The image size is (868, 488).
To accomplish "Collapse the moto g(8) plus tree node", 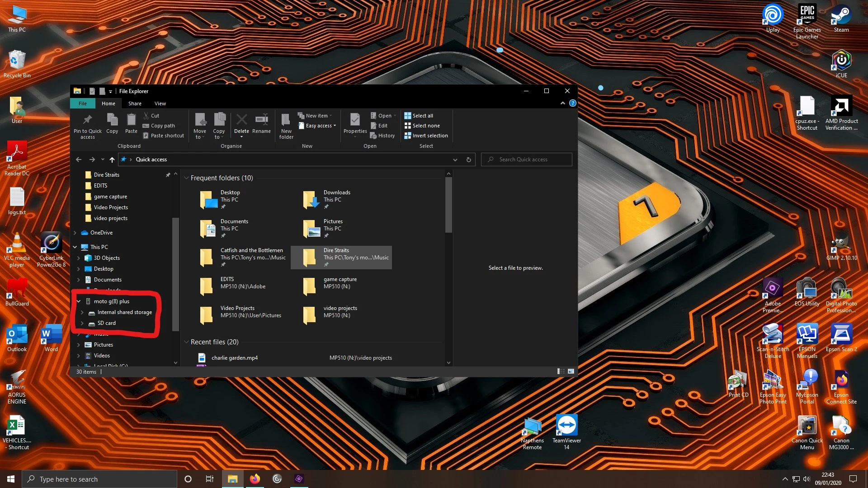I will point(79,301).
